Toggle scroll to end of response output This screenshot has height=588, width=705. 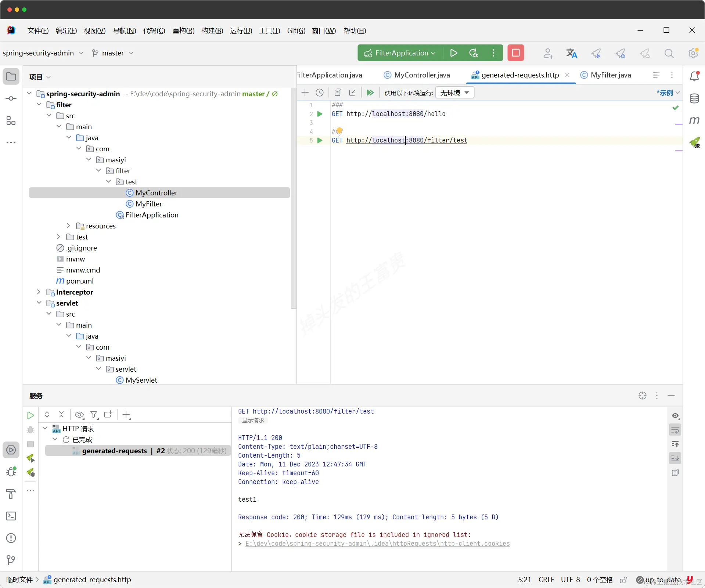tap(675, 458)
